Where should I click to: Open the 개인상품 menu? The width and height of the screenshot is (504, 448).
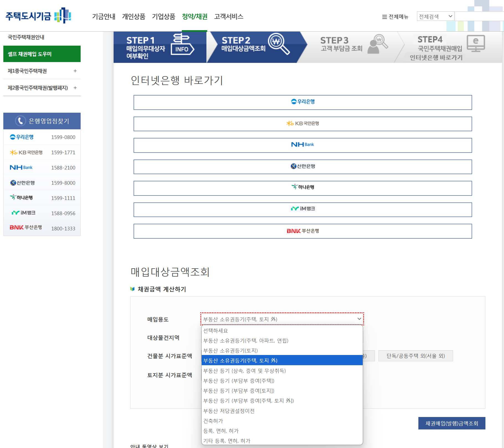point(134,17)
